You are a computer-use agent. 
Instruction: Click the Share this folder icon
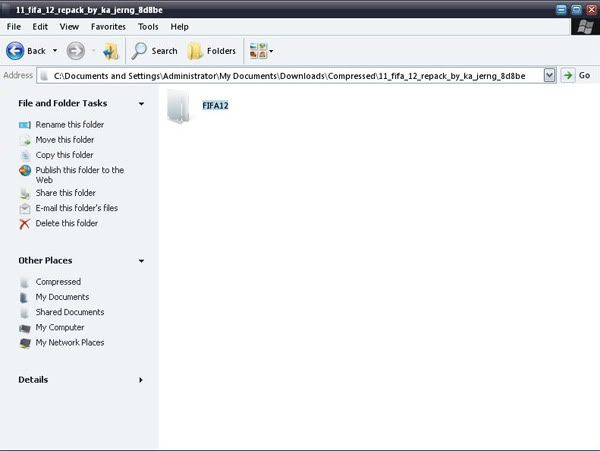click(25, 194)
